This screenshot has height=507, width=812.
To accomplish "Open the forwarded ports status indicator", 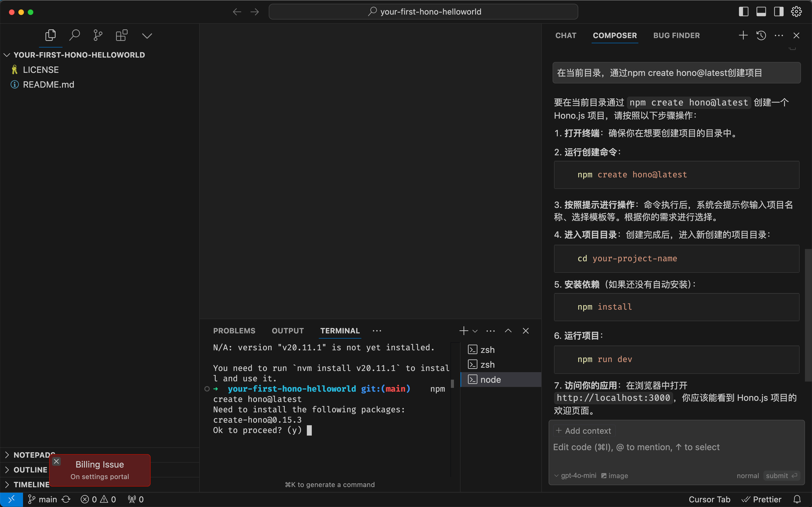I will 136,499.
